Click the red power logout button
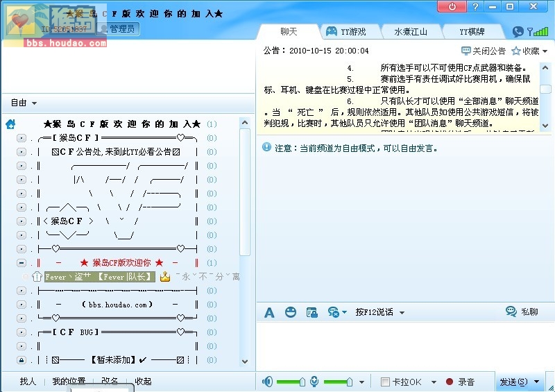555x392 pixels. tap(452, 7)
